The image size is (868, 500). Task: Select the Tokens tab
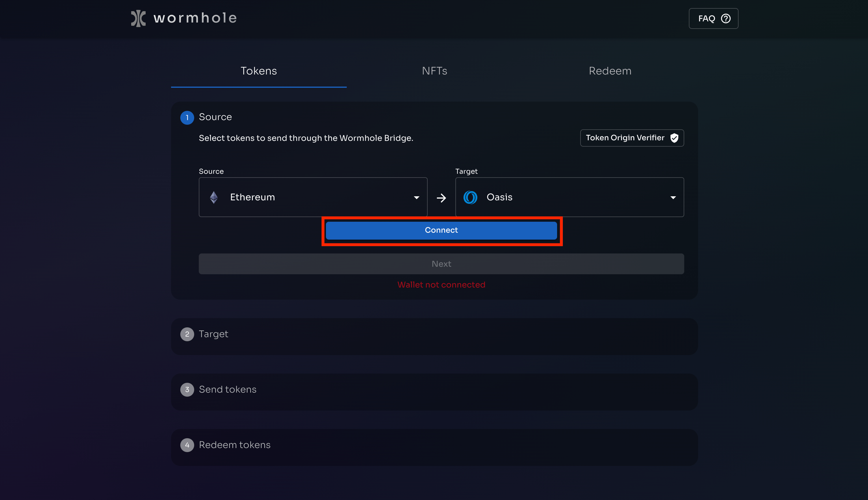pyautogui.click(x=258, y=71)
